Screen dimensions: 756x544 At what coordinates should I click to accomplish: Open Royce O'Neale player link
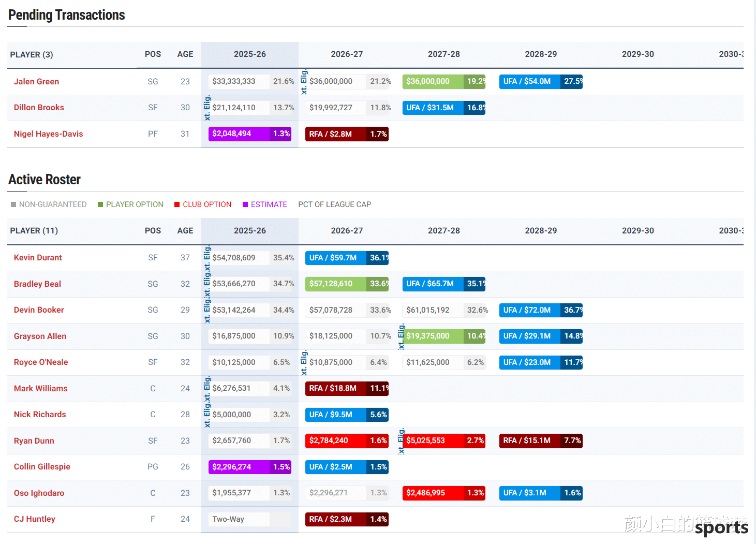pyautogui.click(x=41, y=362)
